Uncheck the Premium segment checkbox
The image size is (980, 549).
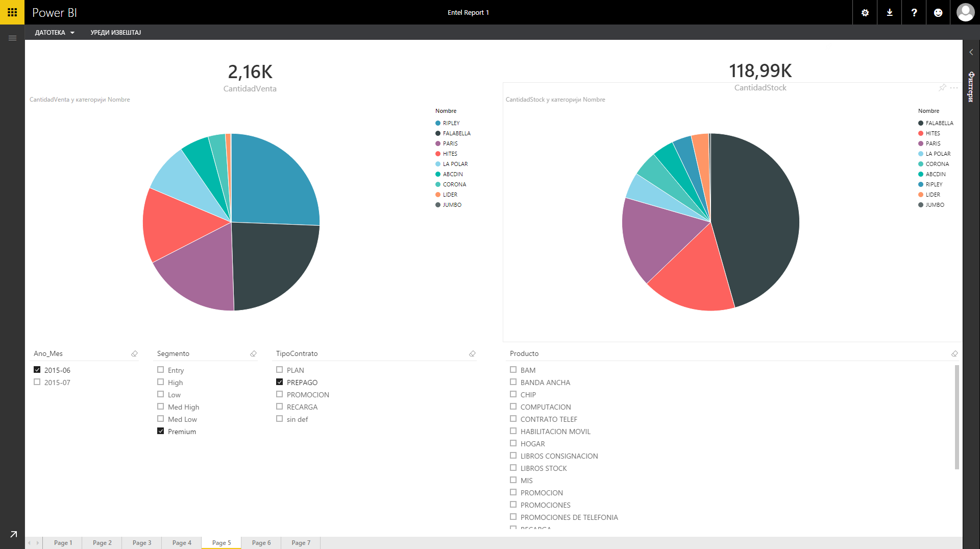160,431
